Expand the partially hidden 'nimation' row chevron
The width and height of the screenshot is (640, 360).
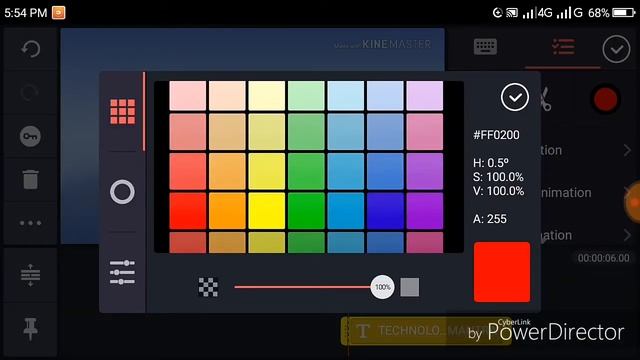point(627,192)
